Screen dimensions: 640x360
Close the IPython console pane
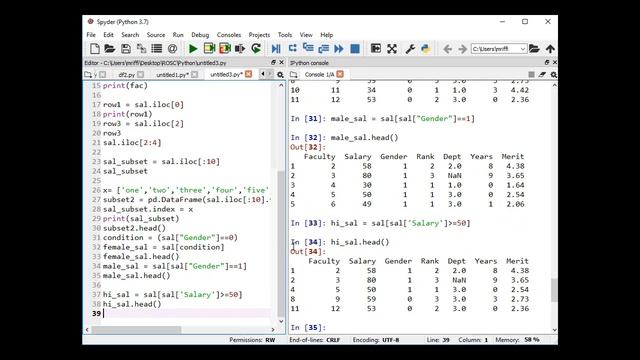coord(554,62)
